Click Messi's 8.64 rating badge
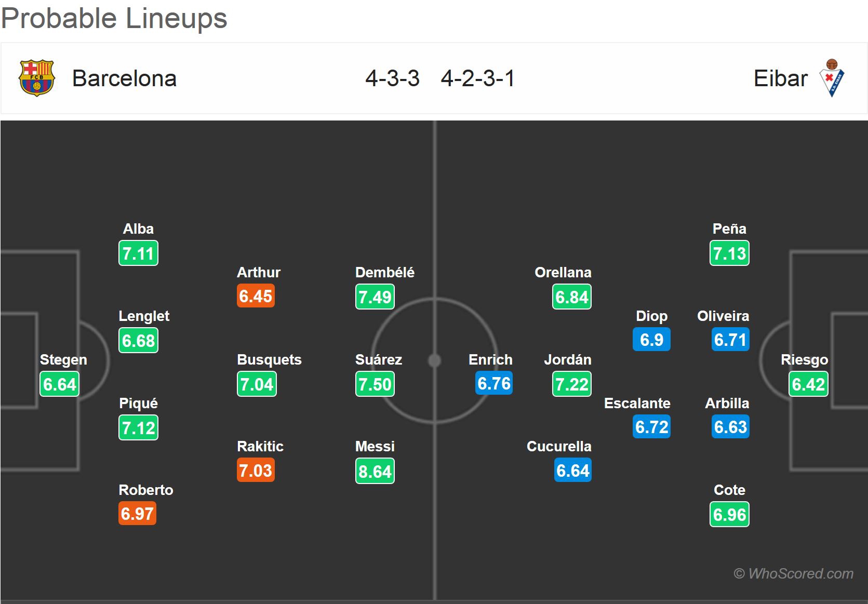 click(x=375, y=471)
